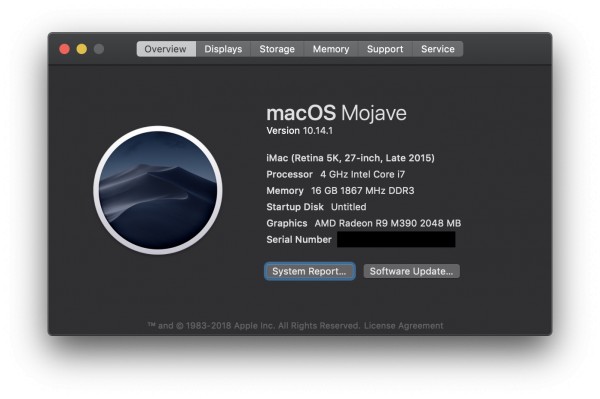Click the Software Update... button

tap(411, 271)
